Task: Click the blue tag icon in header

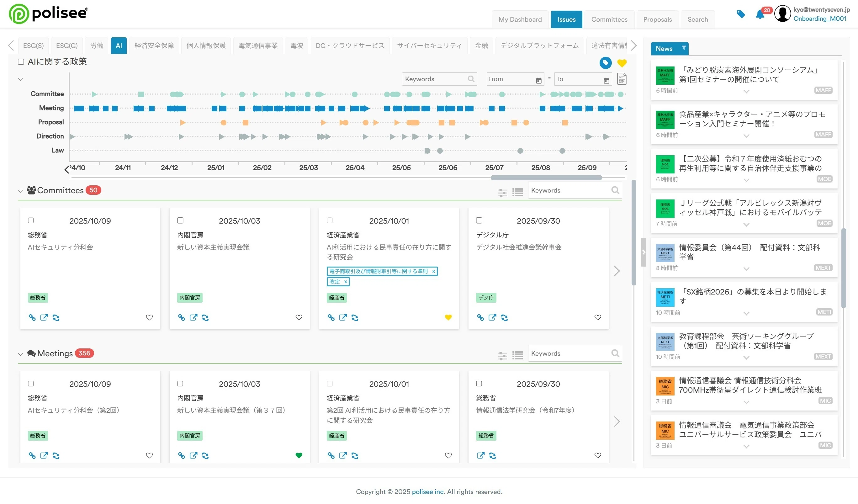Action: (740, 14)
